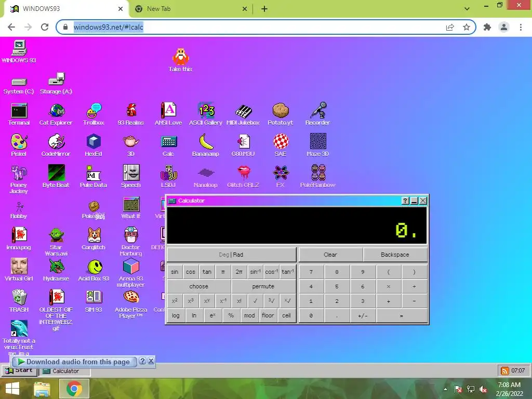Open the Recorder microphone icon

[x=317, y=114]
